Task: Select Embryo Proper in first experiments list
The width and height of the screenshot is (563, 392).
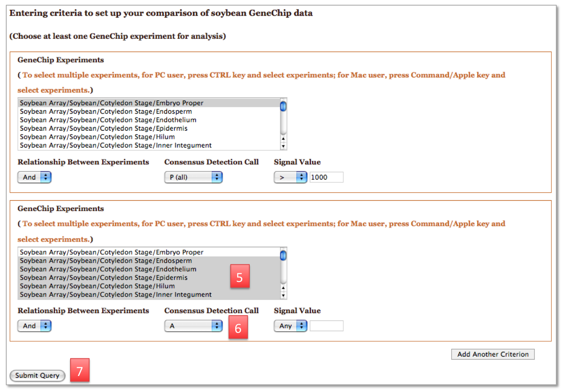Action: (x=149, y=103)
